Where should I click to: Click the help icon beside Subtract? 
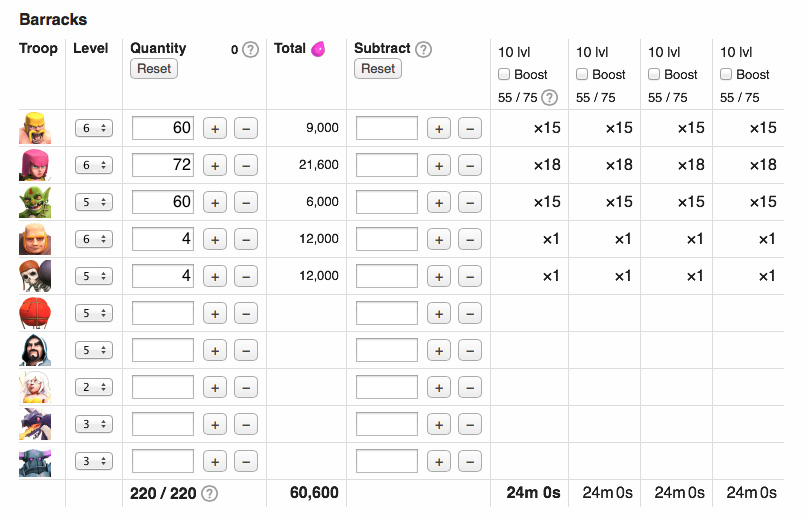424,49
